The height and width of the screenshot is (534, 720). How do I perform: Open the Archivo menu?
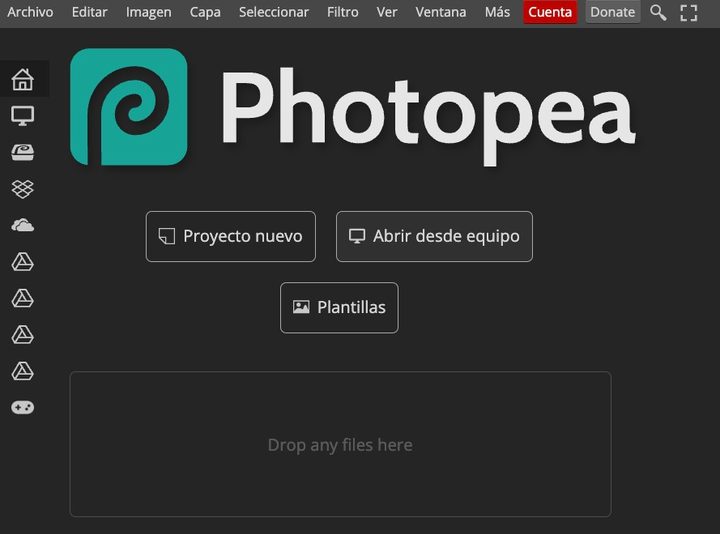[31, 12]
